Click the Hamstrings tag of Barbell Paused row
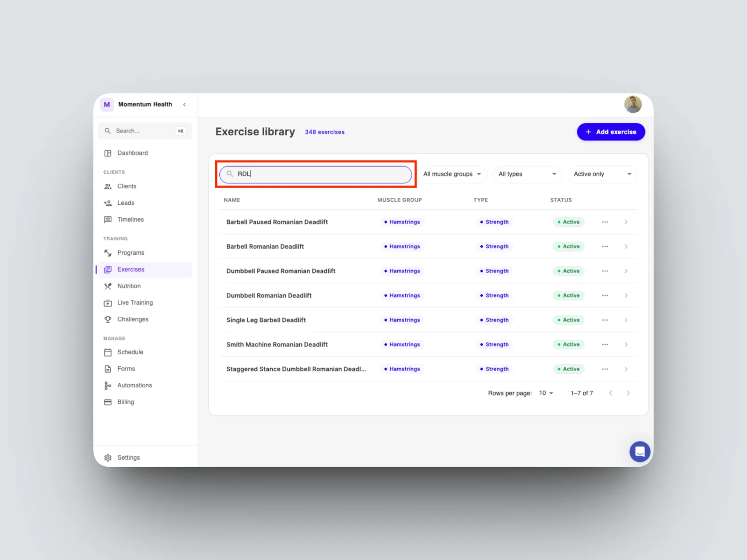Screen dimensions: 747x560 (402, 222)
